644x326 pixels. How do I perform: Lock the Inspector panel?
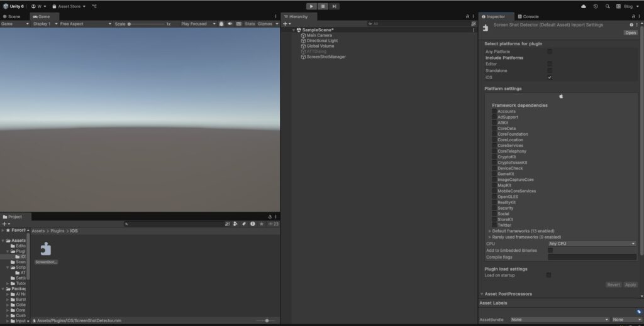click(632, 16)
